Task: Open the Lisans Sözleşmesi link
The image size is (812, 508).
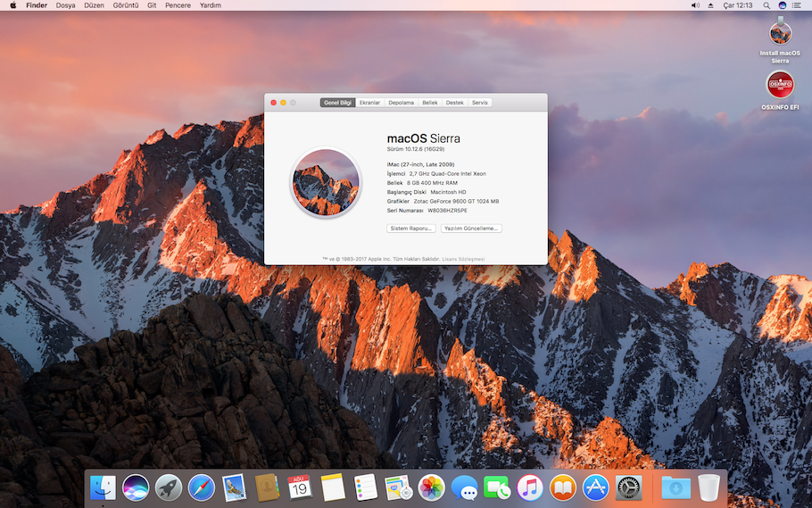Action: point(463,259)
